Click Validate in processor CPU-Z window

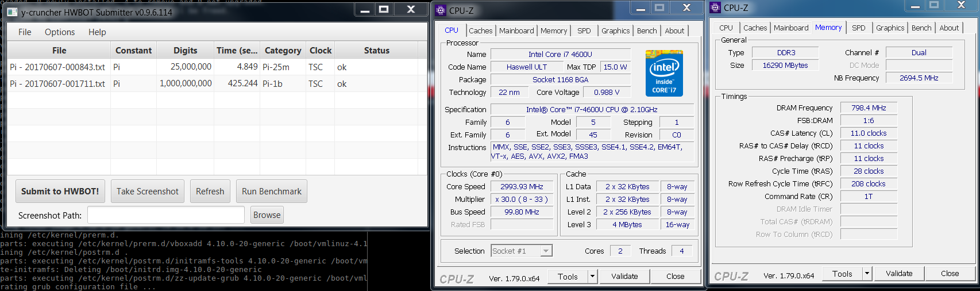[x=624, y=277]
